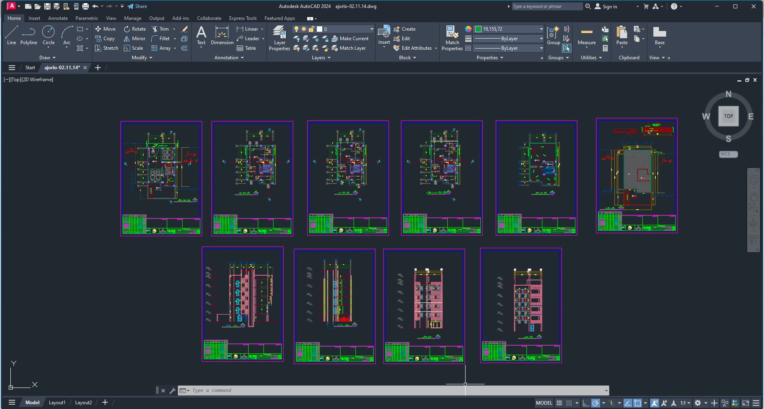Click the Rotate tool
This screenshot has width=764, height=409.
(134, 29)
